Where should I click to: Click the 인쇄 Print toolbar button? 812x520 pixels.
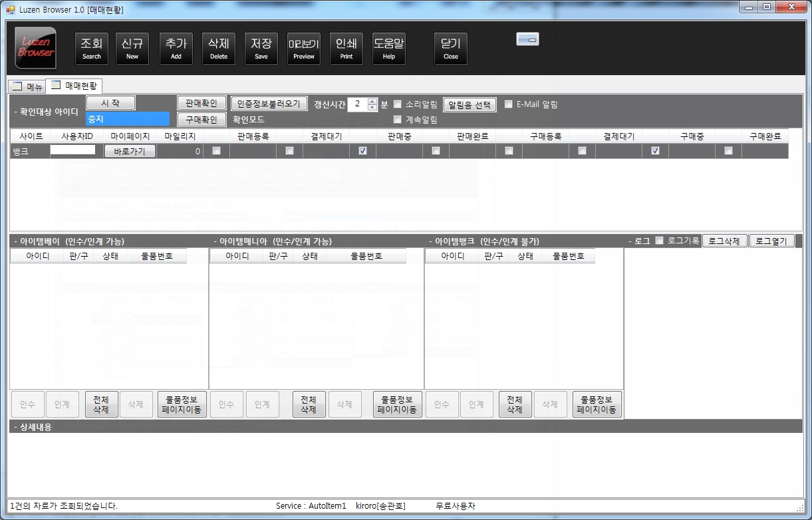(346, 49)
